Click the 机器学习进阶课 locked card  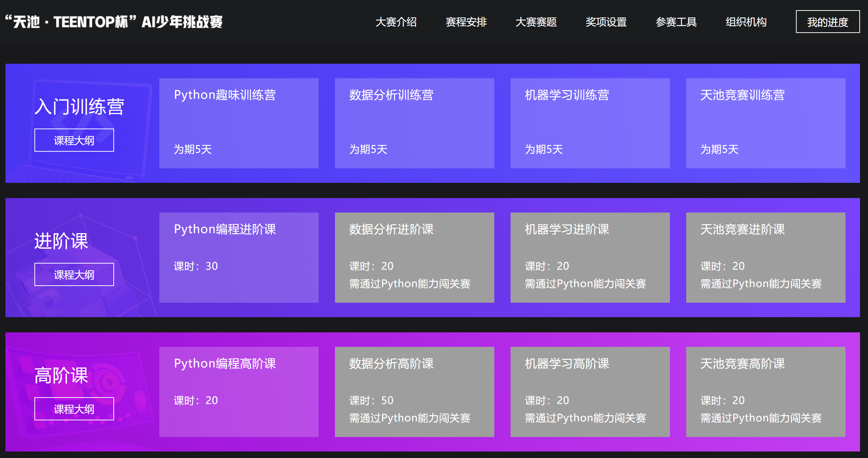click(590, 257)
